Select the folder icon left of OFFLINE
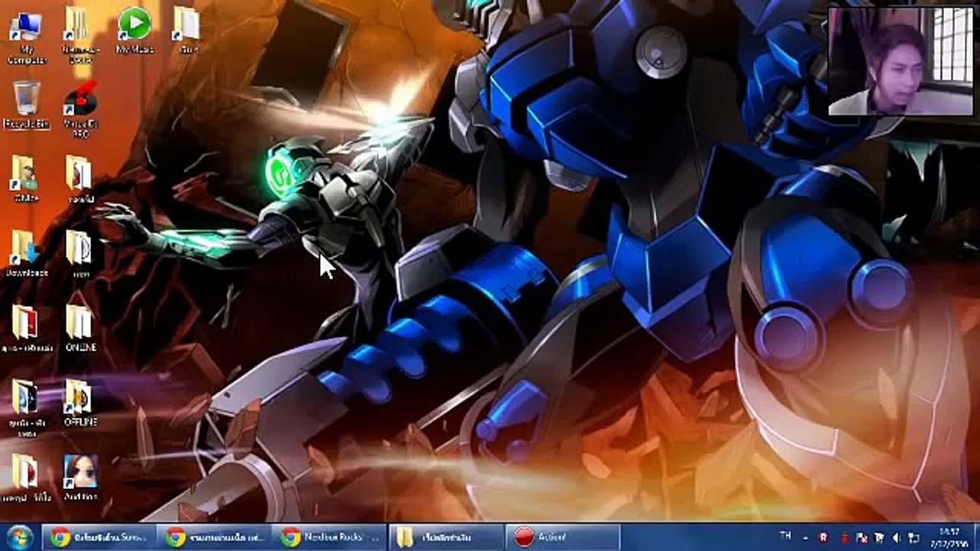 pos(26,407)
